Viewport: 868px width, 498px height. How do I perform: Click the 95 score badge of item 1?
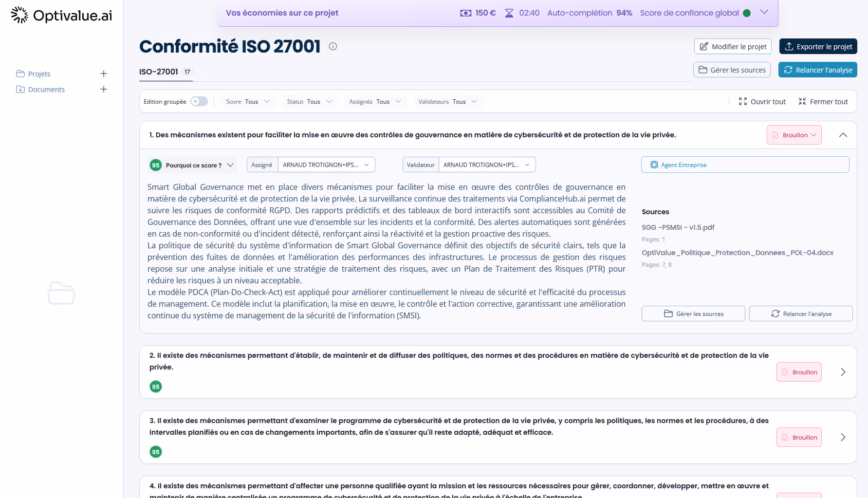coord(156,165)
